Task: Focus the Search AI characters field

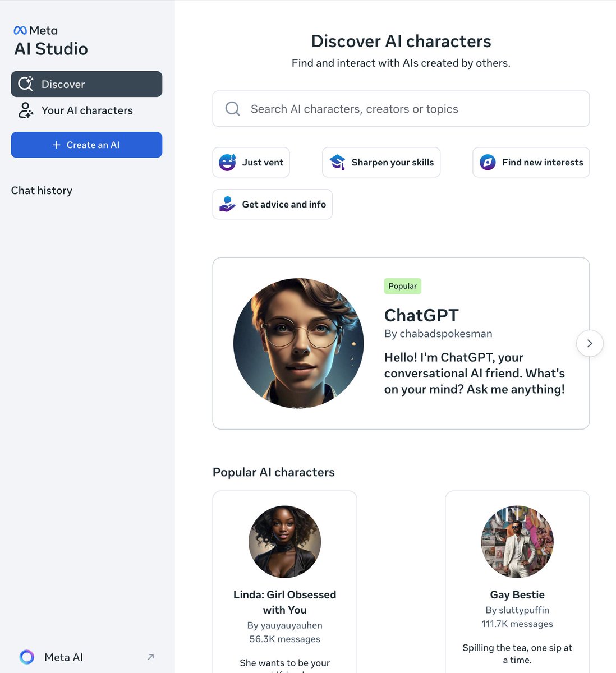Action: [401, 109]
